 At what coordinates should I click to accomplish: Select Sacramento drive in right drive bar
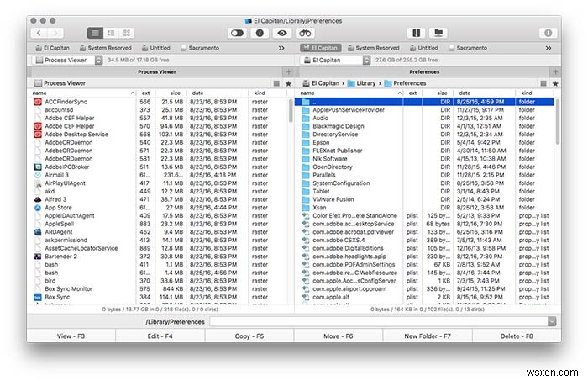[468, 48]
